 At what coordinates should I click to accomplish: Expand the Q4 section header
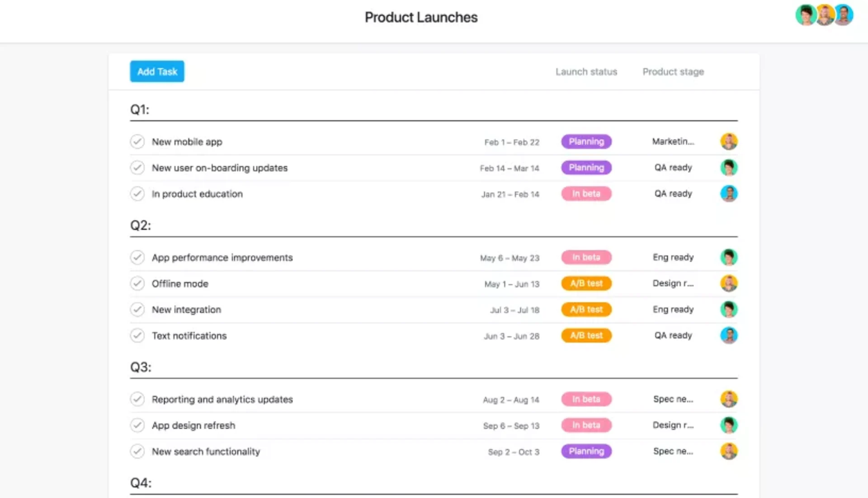point(142,483)
